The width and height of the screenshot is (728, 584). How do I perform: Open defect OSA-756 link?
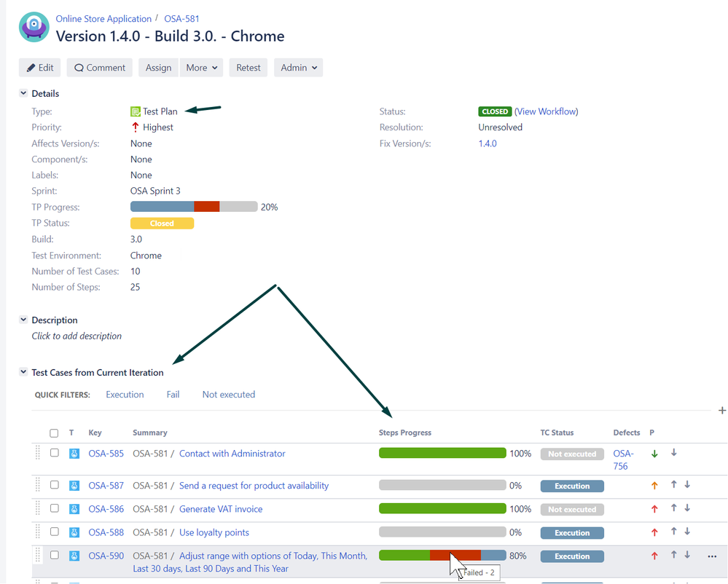pos(623,459)
